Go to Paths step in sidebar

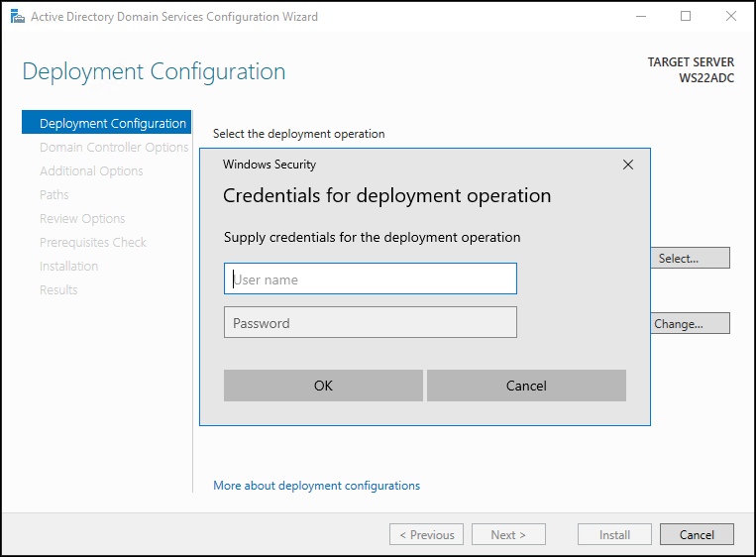[54, 195]
